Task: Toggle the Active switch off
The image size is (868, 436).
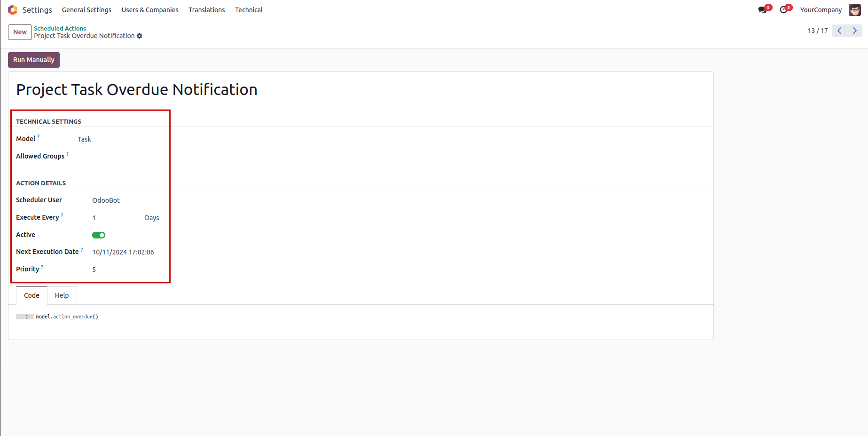Action: pos(99,235)
